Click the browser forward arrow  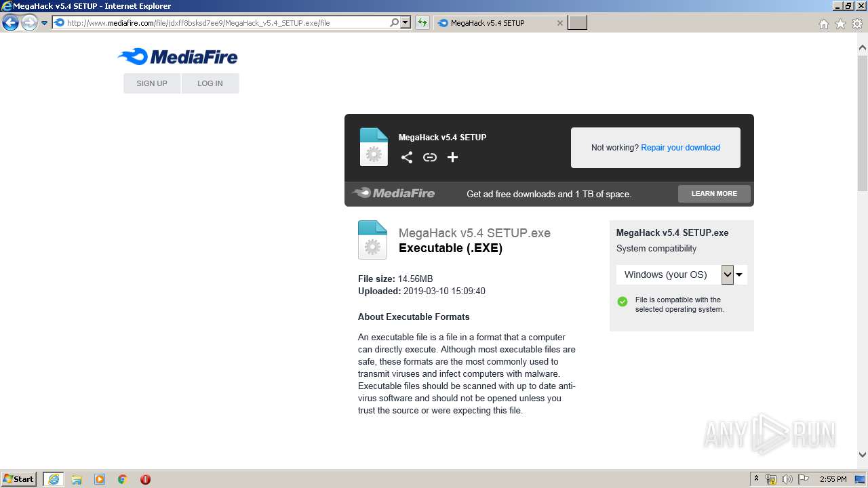tap(29, 23)
